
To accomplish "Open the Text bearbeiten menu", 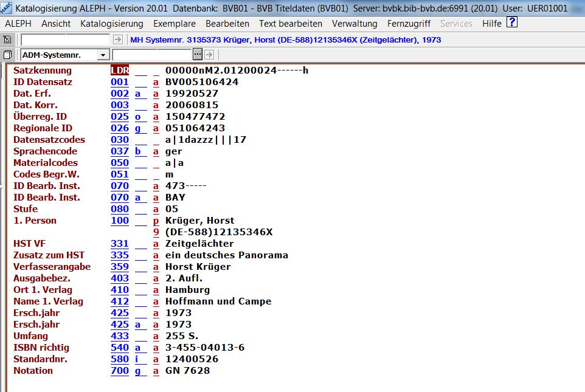I will click(x=291, y=24).
